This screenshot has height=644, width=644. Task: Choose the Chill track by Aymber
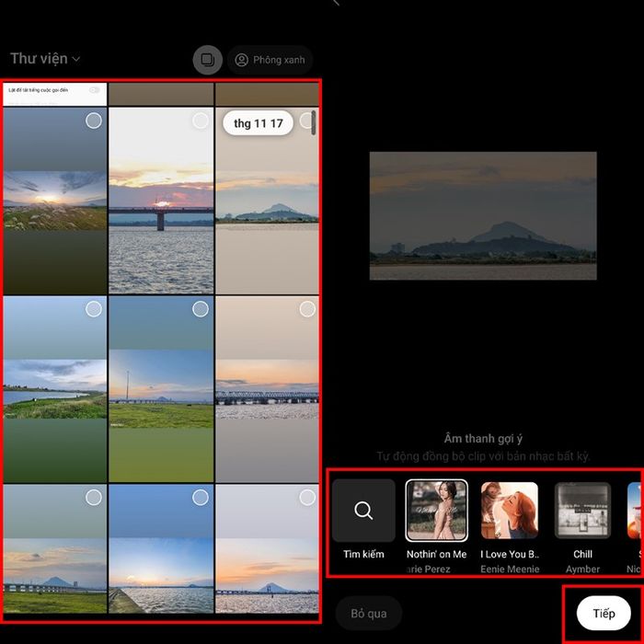582,526
